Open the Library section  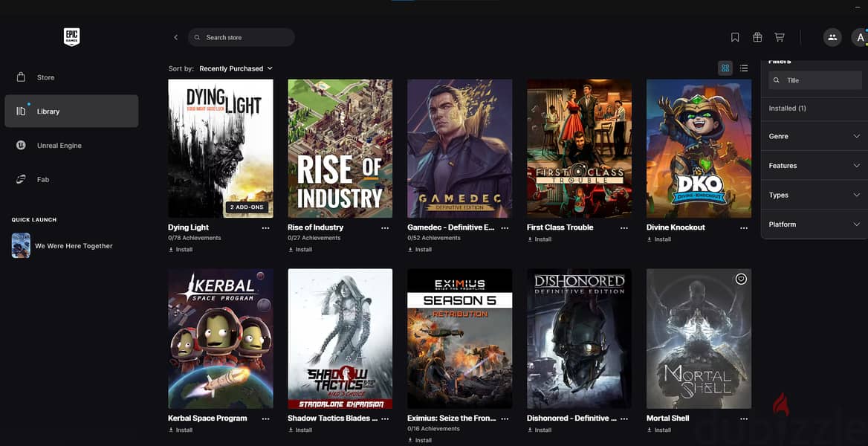coord(71,111)
